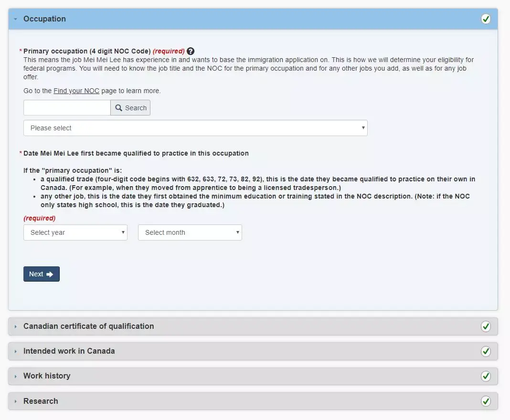
Task: Click the Occupation section header title
Action: point(44,19)
